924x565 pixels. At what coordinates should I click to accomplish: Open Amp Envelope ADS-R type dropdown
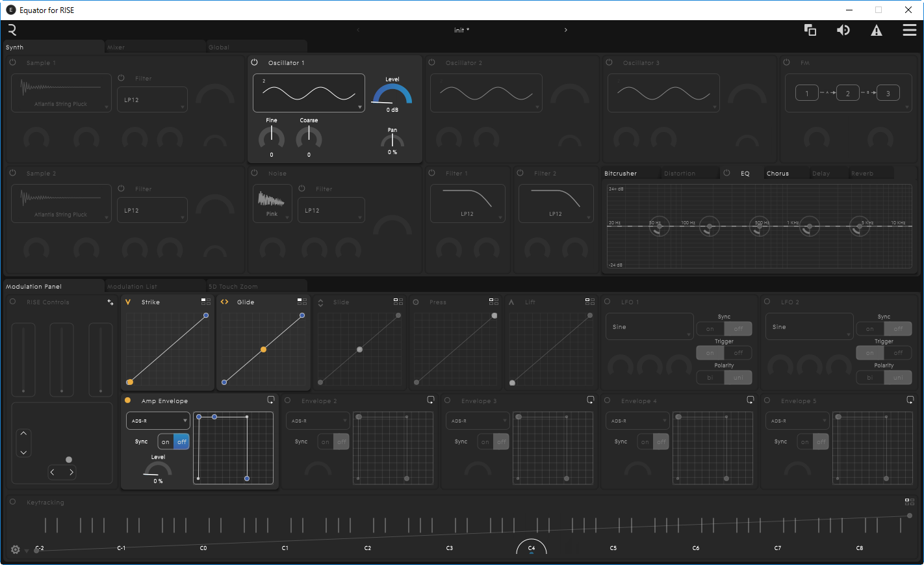click(x=158, y=421)
